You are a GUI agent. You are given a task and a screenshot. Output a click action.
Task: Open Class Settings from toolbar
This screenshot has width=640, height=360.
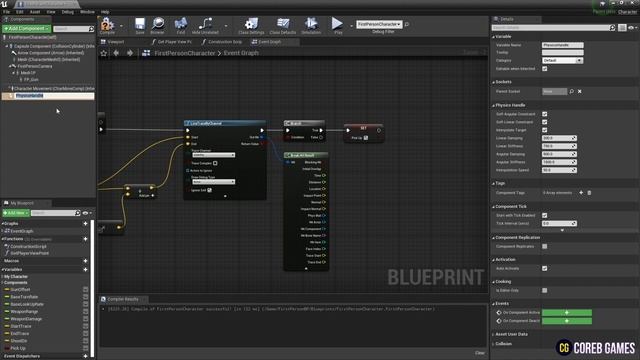point(251,25)
